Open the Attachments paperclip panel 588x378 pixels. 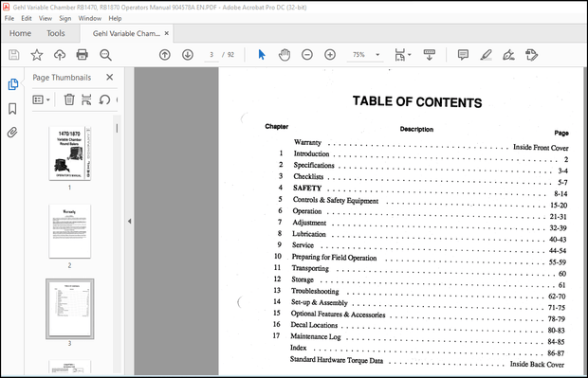click(12, 133)
